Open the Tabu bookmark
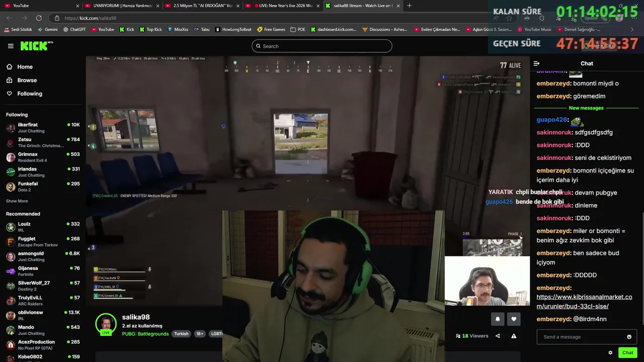Viewport: 644px width, 362px height. (202, 29)
